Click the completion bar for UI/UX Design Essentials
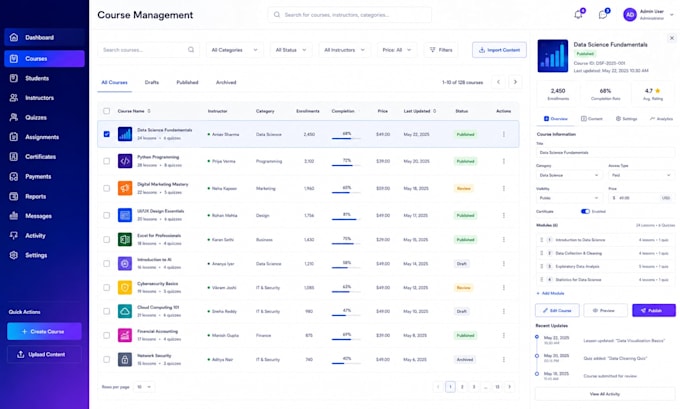Image resolution: width=680 pixels, height=409 pixels. pos(346,219)
